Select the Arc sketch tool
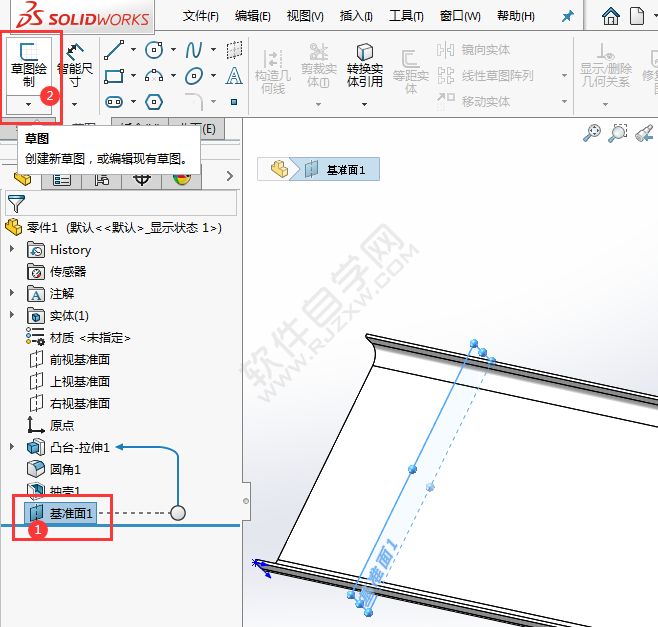Viewport: 658px width, 627px height. [x=154, y=76]
